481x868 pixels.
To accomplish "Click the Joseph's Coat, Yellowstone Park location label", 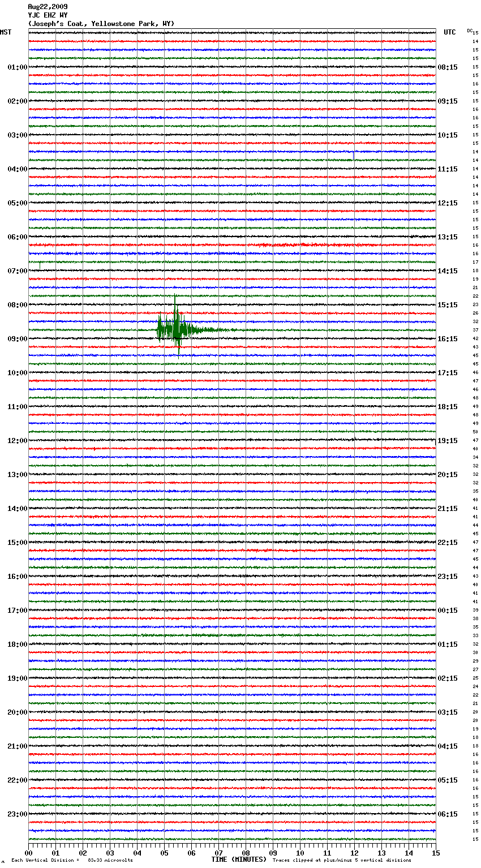I will [x=101, y=24].
